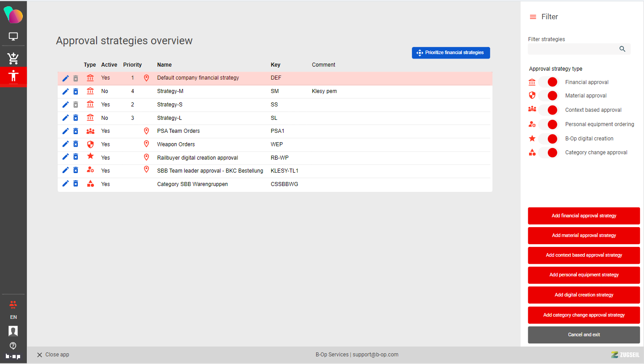Image resolution: width=644 pixels, height=364 pixels.
Task: Click location pin for PSA Team Orders
Action: (146, 131)
